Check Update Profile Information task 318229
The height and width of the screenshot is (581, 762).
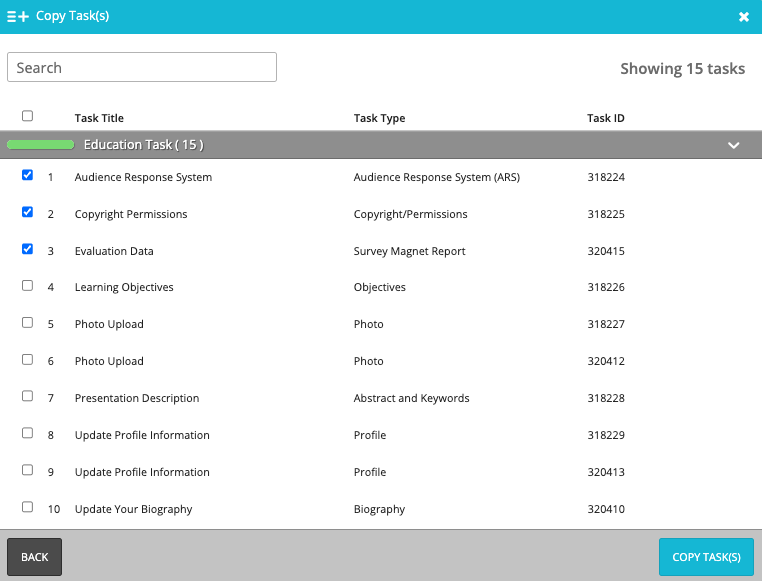click(28, 433)
